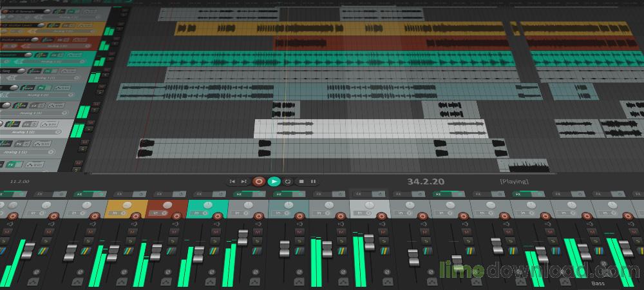This screenshot has height=290, width=644.
Task: Jump to project start with rewind icon
Action: pos(232,182)
